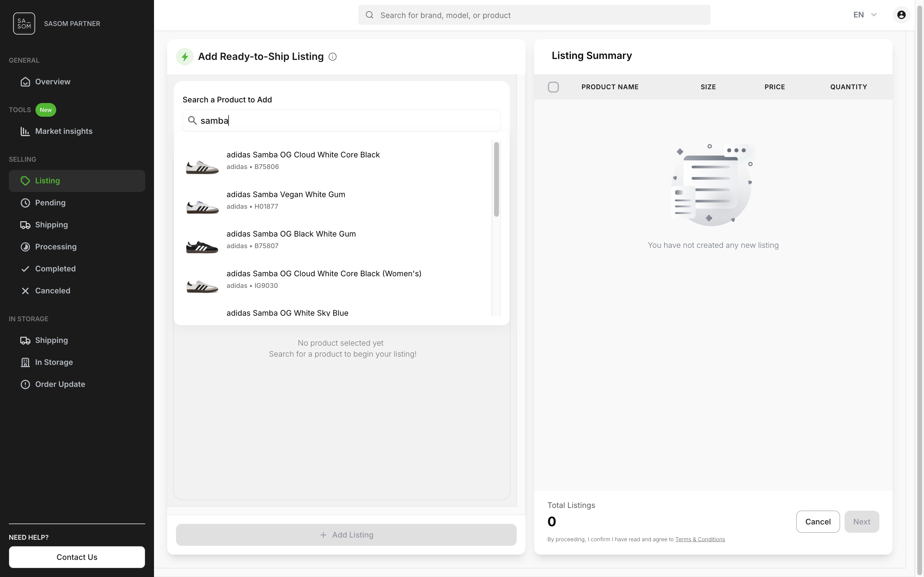Open In Storage using the building icon

coord(25,362)
